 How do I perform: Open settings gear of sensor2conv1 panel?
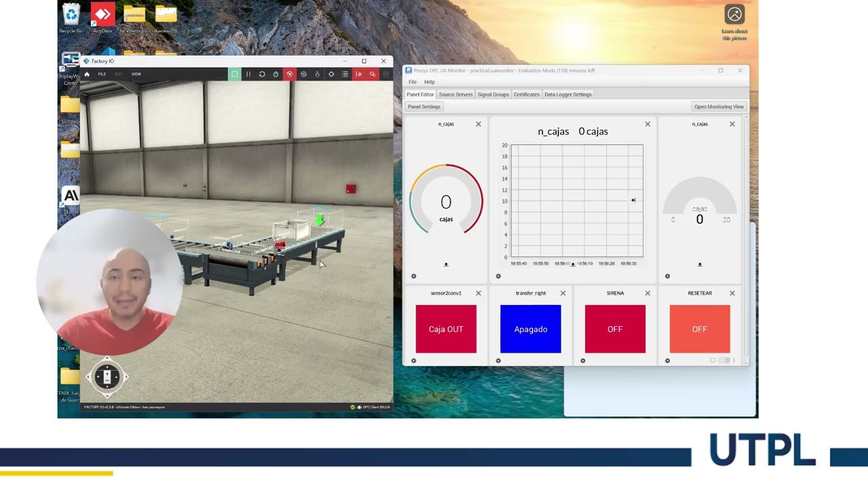point(414,361)
